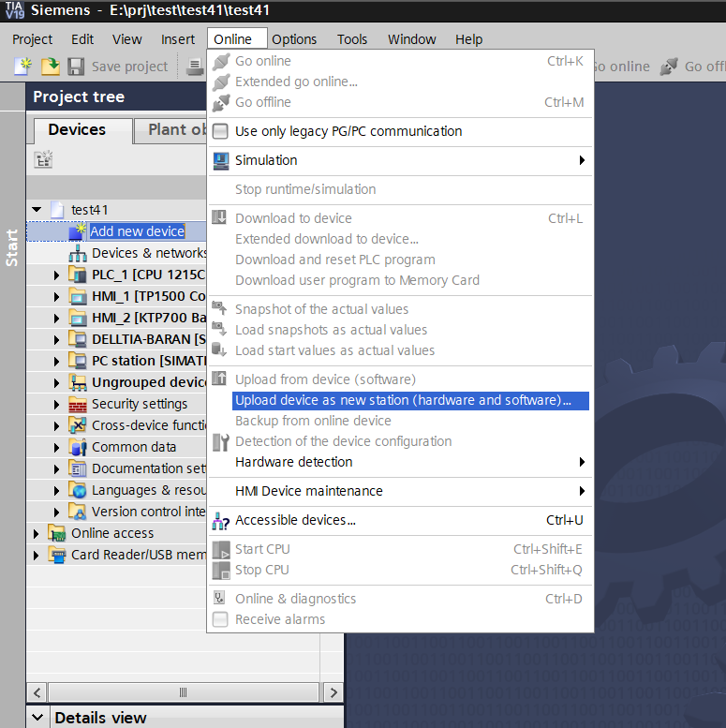Expand the Languages & resources node
The height and width of the screenshot is (728, 726).
click(x=56, y=490)
